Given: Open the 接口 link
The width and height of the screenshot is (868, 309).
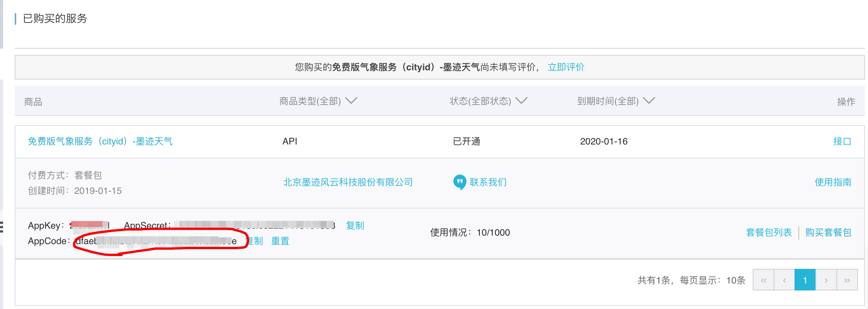Looking at the screenshot, I should click(842, 141).
